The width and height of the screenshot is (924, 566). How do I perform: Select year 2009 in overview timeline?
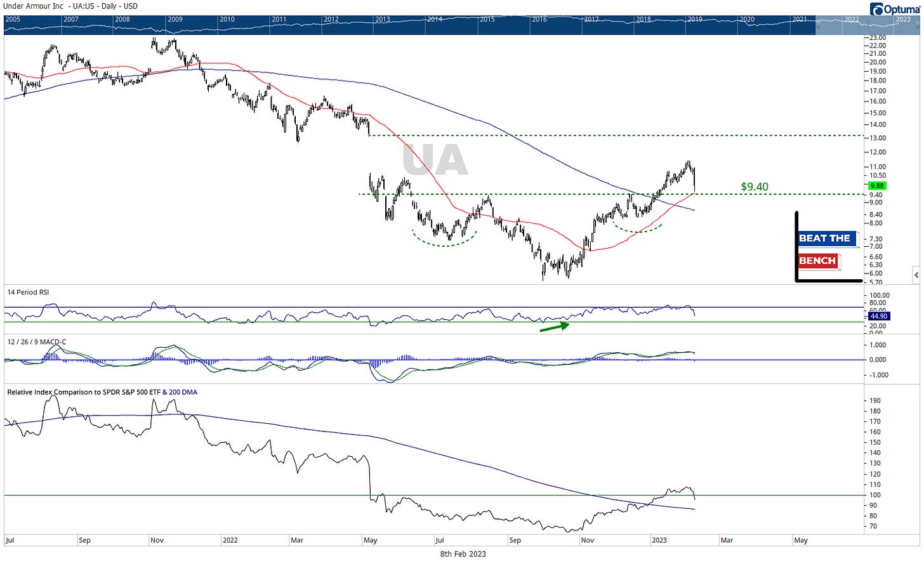click(x=175, y=19)
